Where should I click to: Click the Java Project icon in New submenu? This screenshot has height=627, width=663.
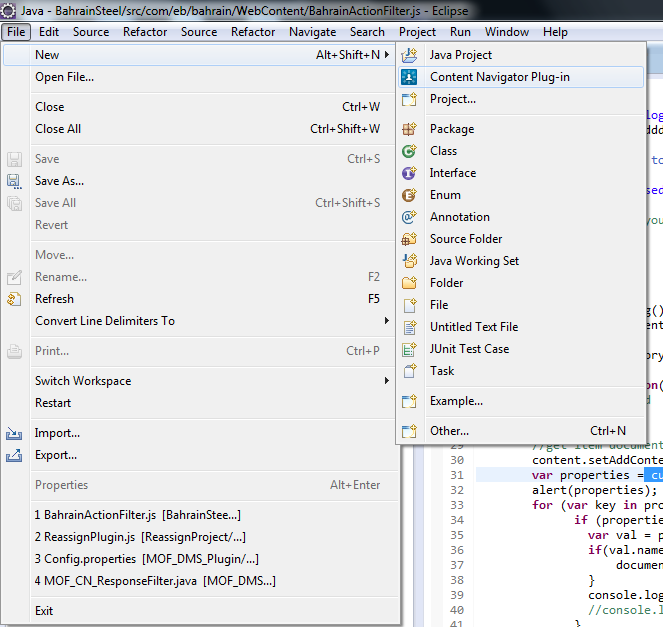click(409, 55)
